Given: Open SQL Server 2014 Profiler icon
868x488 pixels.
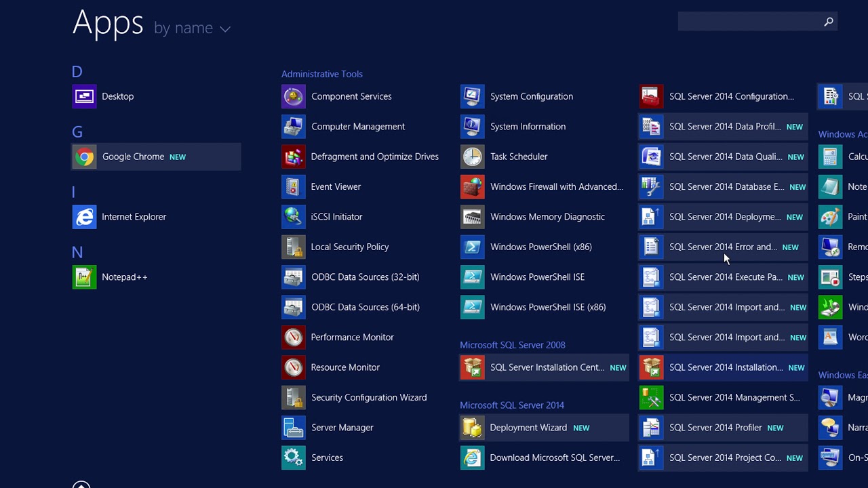Looking at the screenshot, I should click(651, 428).
